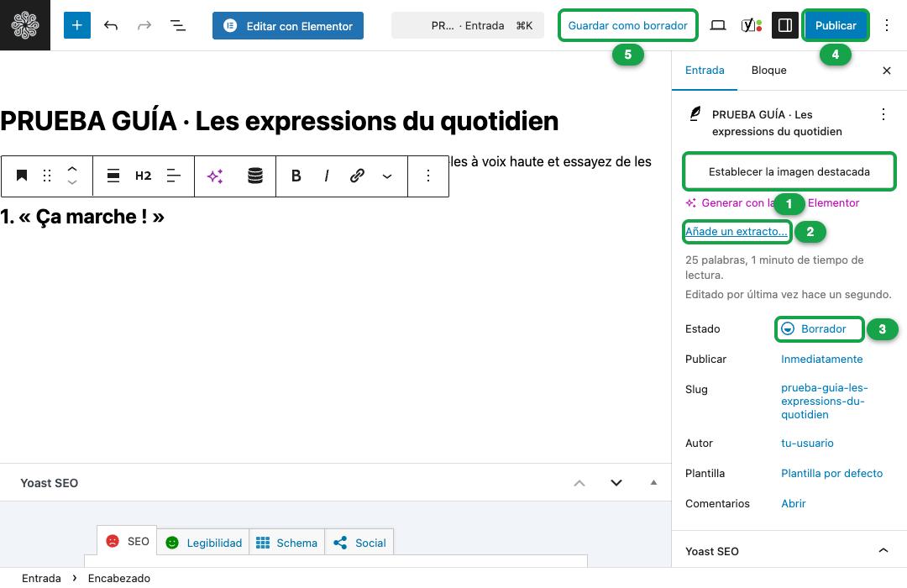Change heading level H2

pyautogui.click(x=143, y=176)
